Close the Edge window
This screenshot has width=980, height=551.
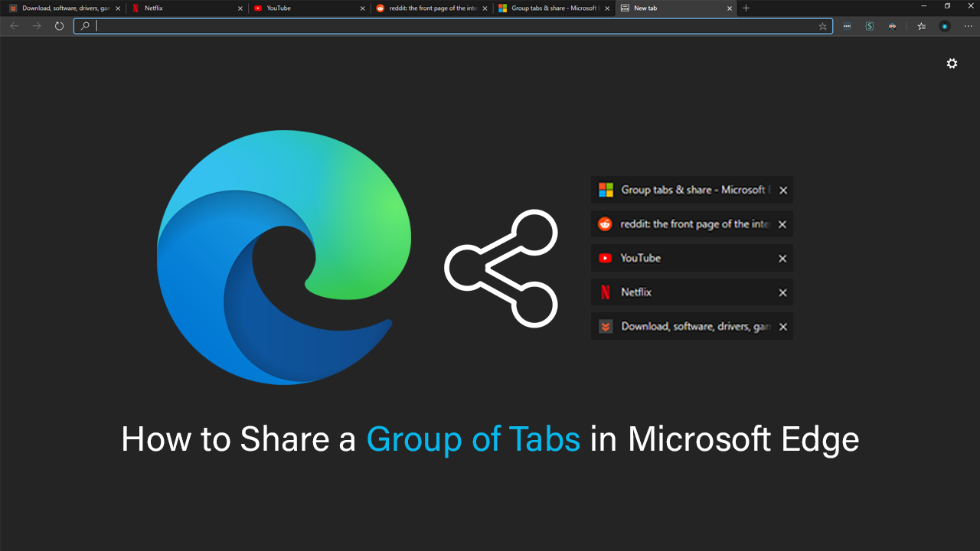969,6
